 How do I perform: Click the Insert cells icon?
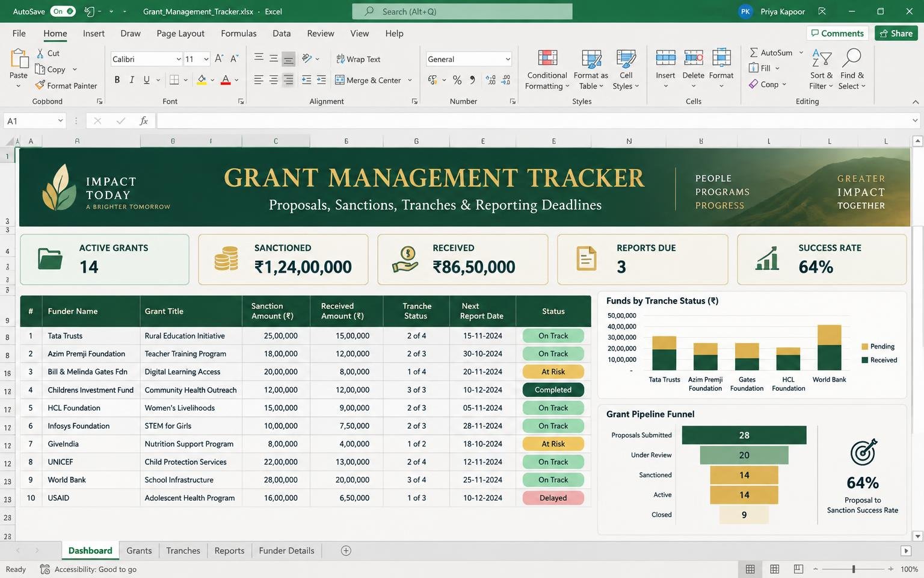pos(665,58)
